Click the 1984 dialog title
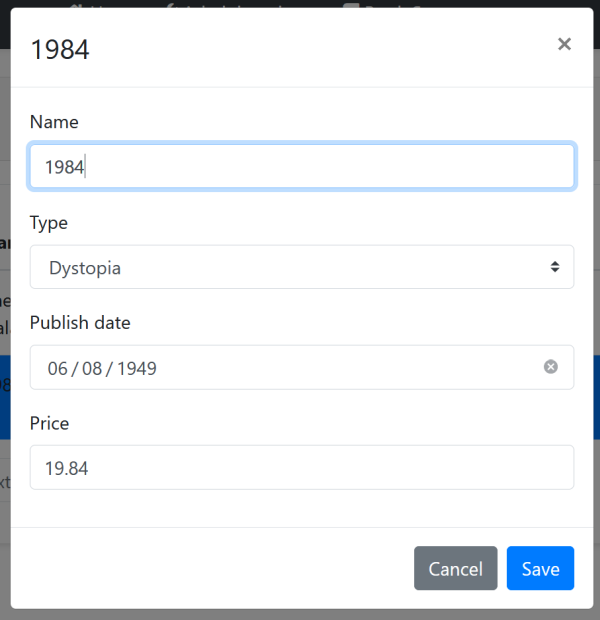 60,49
